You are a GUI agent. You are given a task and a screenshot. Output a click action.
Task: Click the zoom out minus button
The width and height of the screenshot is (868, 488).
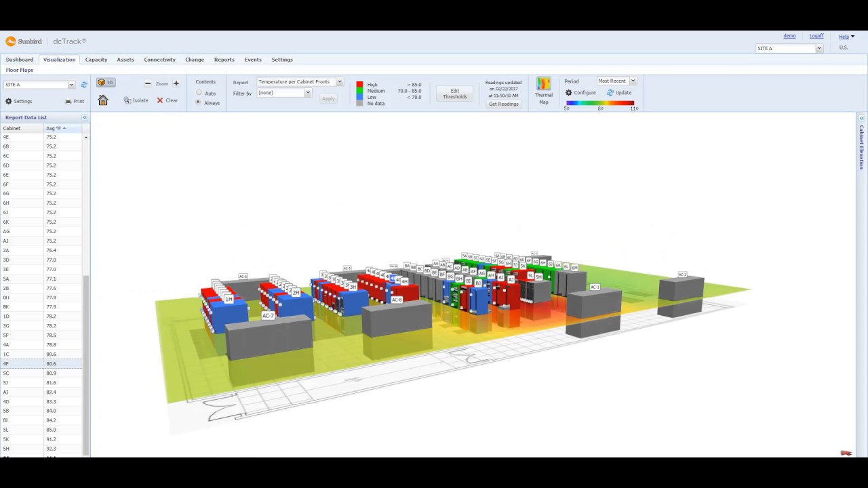click(x=148, y=83)
